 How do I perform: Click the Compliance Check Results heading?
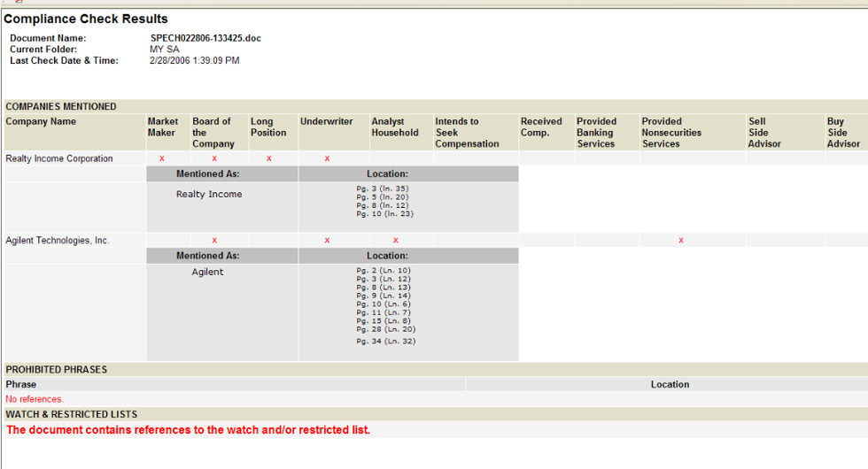tap(86, 19)
